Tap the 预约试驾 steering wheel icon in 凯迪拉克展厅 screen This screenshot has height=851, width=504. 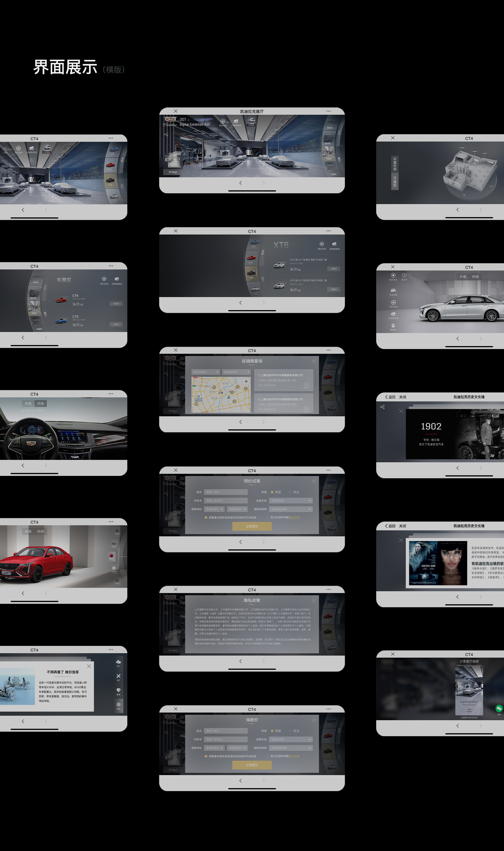click(x=223, y=121)
